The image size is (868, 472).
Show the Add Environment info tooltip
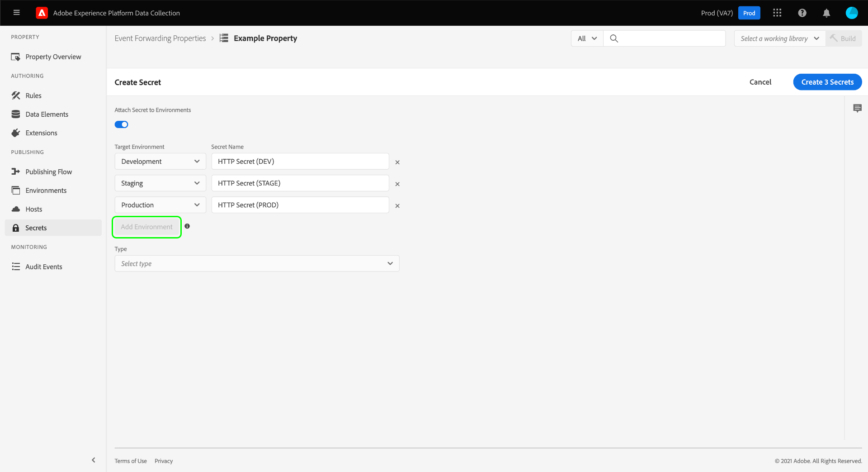187,226
